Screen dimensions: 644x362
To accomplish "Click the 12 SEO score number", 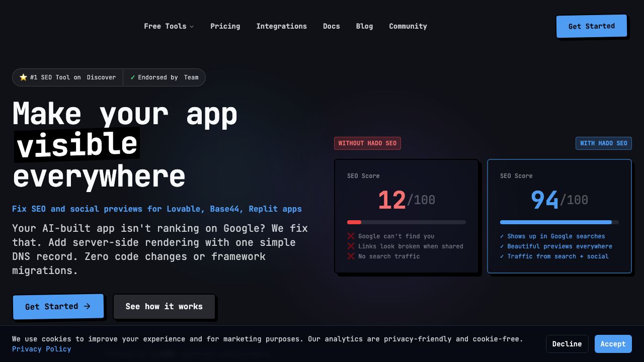I will 391,200.
